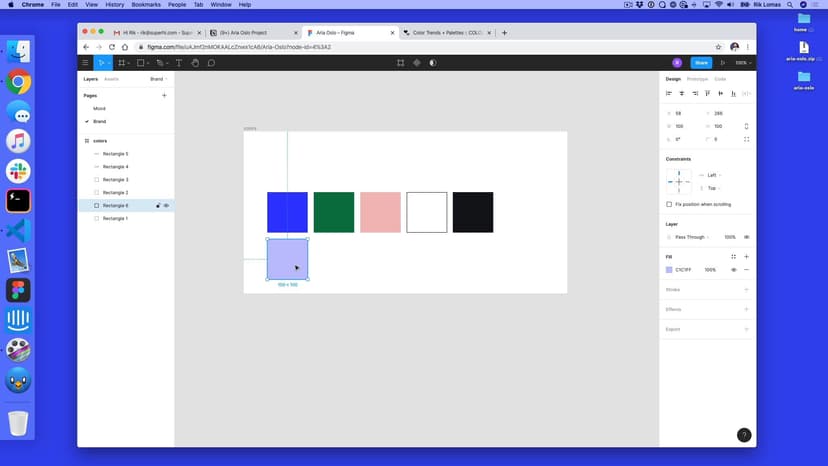Open the Figma main menu hamburger
The height and width of the screenshot is (466, 828).
85,63
